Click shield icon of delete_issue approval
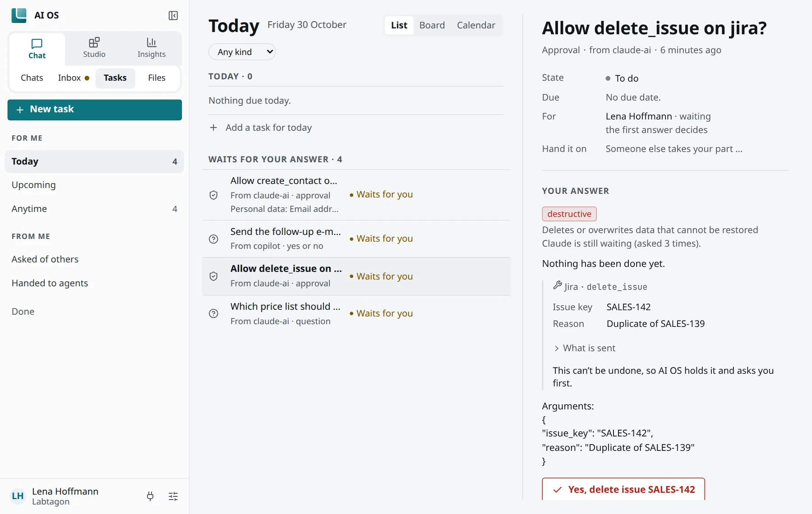Viewport: 812px width, 514px height. point(213,276)
